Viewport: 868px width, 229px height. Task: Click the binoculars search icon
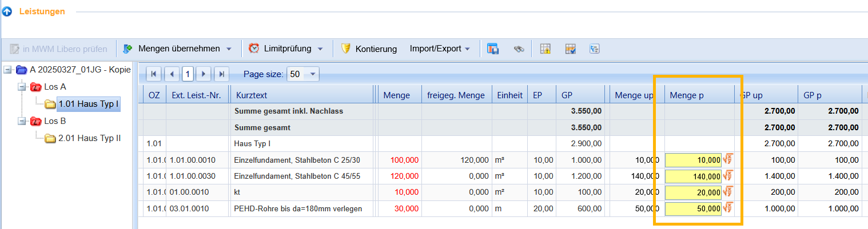click(519, 49)
